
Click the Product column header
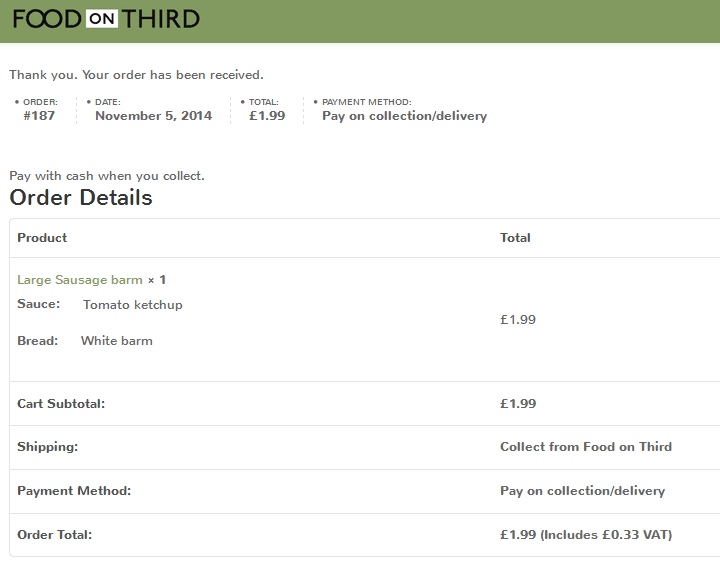(42, 238)
